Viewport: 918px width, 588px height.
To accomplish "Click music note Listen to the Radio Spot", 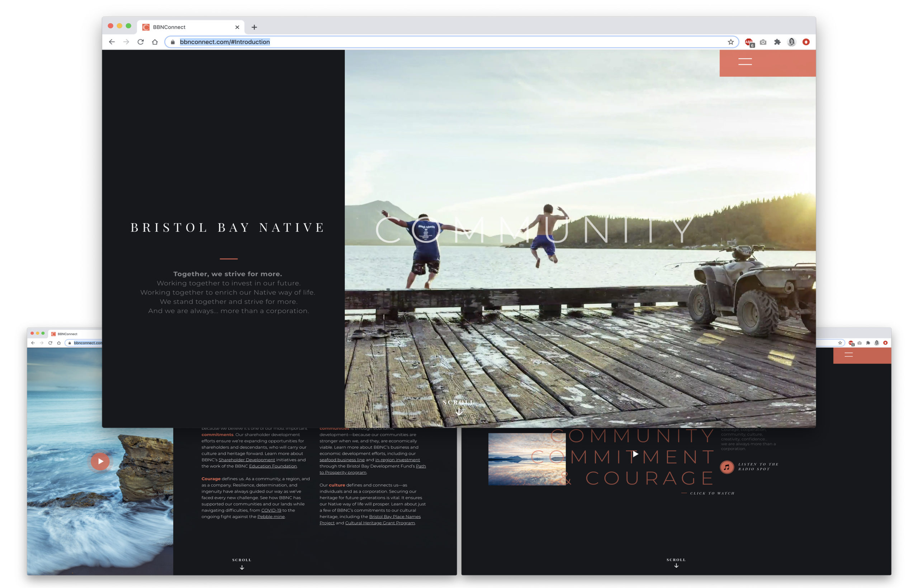I will pyautogui.click(x=727, y=467).
